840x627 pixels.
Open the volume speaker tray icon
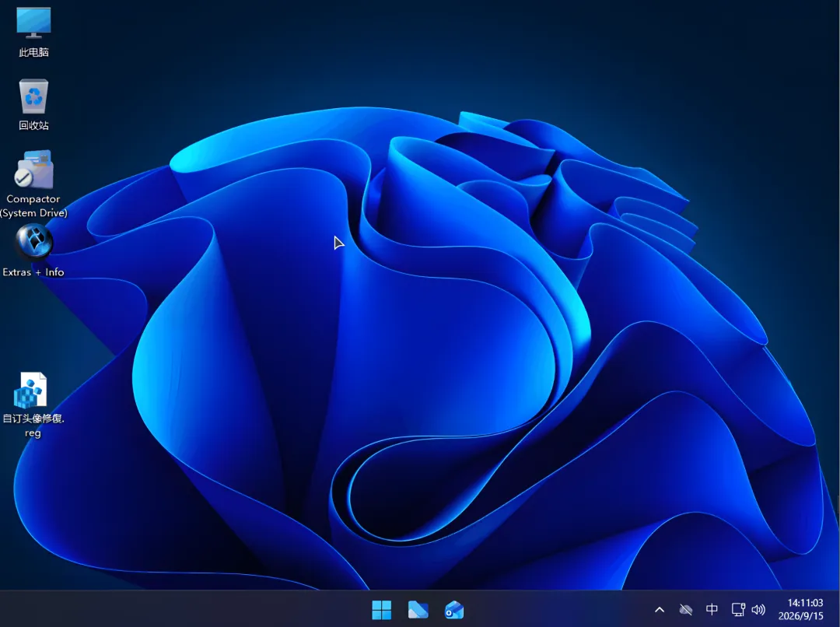point(758,609)
